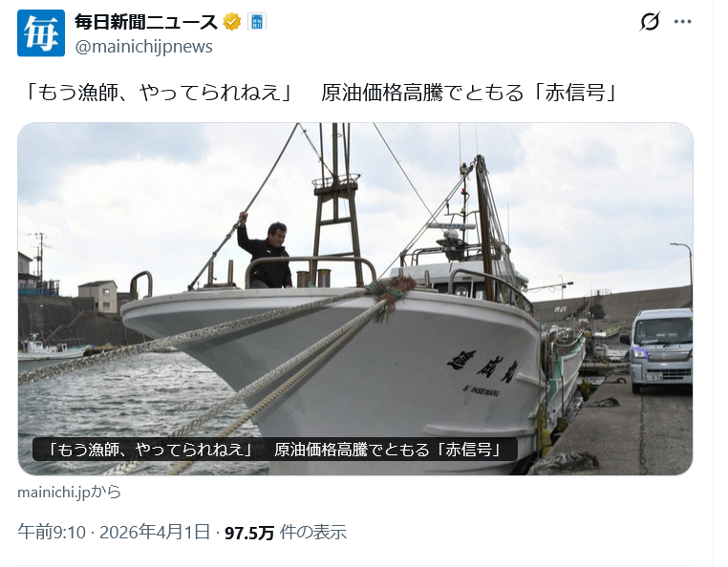Screen dimensions: 728x567
Task: Open the 97.5万 件の表示 view count
Action: tap(286, 533)
